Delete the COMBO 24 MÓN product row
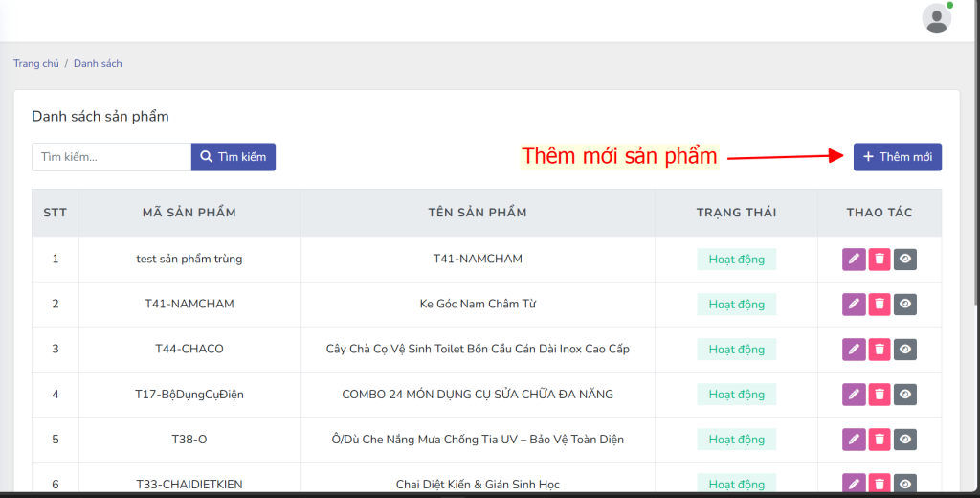Screen dimensions: 980x498 click(880, 394)
